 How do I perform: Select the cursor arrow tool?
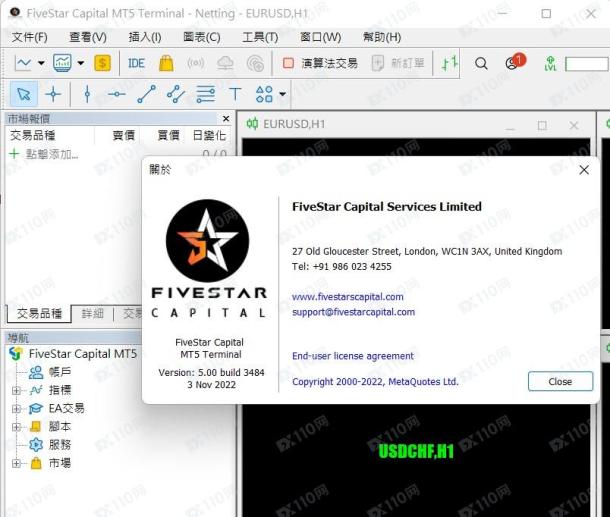24,94
